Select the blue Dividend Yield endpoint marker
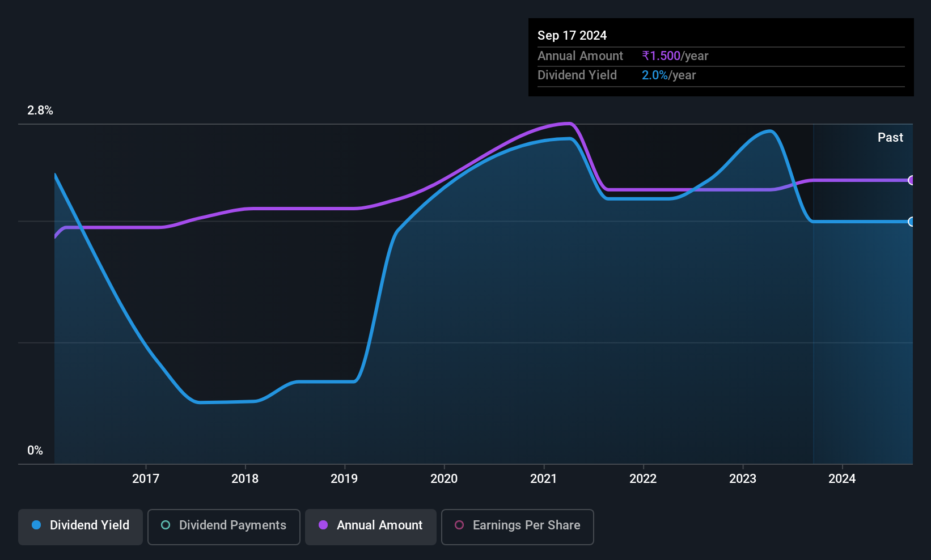The height and width of the screenshot is (560, 931). [x=912, y=222]
